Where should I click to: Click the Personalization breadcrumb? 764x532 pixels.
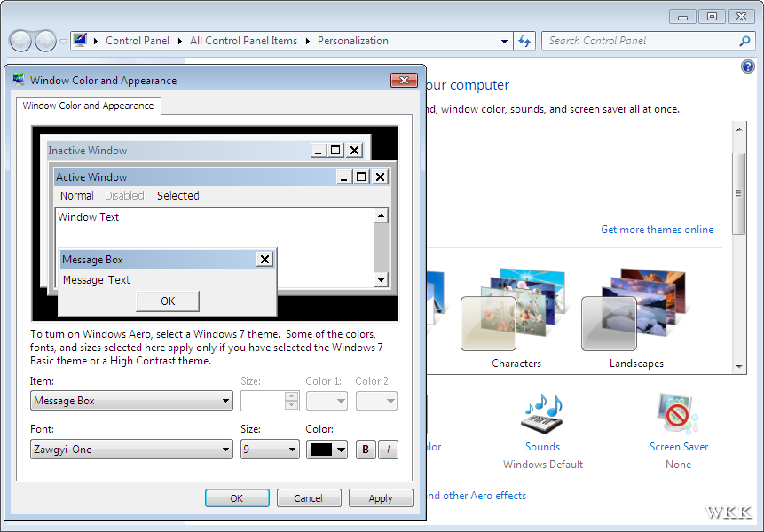click(353, 41)
